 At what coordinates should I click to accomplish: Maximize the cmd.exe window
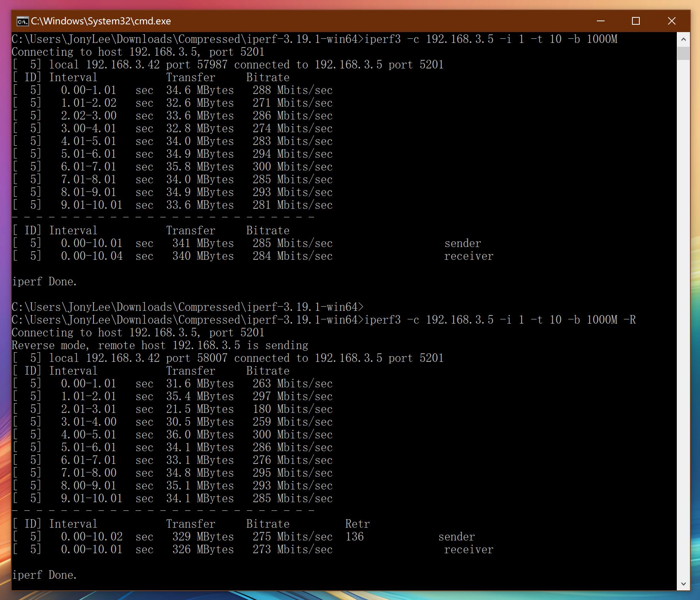click(x=635, y=21)
